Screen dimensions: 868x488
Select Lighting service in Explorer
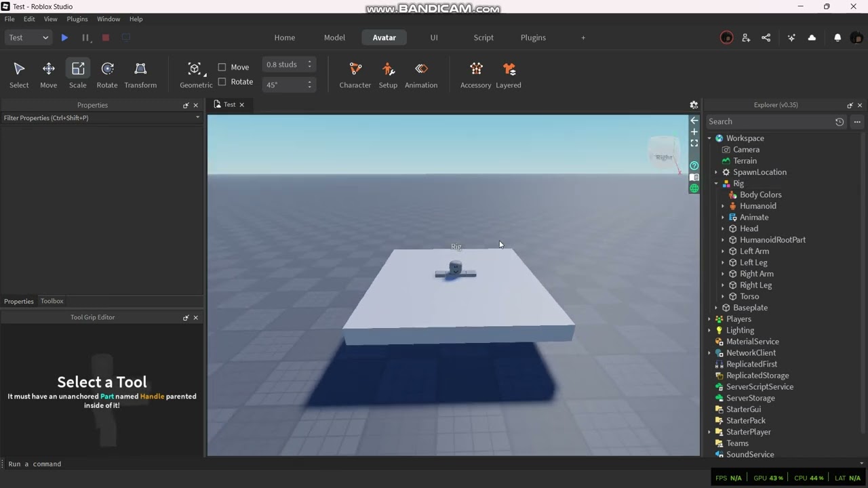(741, 331)
